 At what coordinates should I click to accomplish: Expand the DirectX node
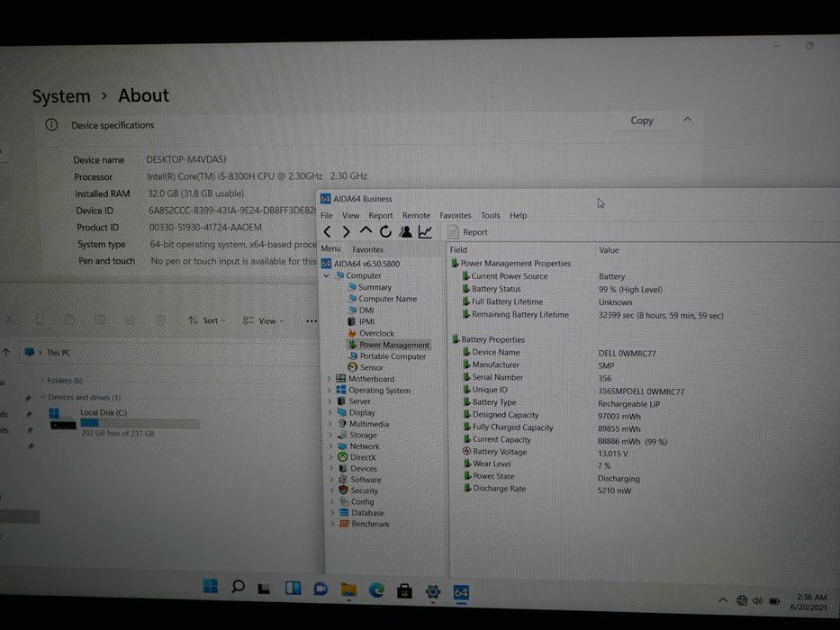[330, 457]
